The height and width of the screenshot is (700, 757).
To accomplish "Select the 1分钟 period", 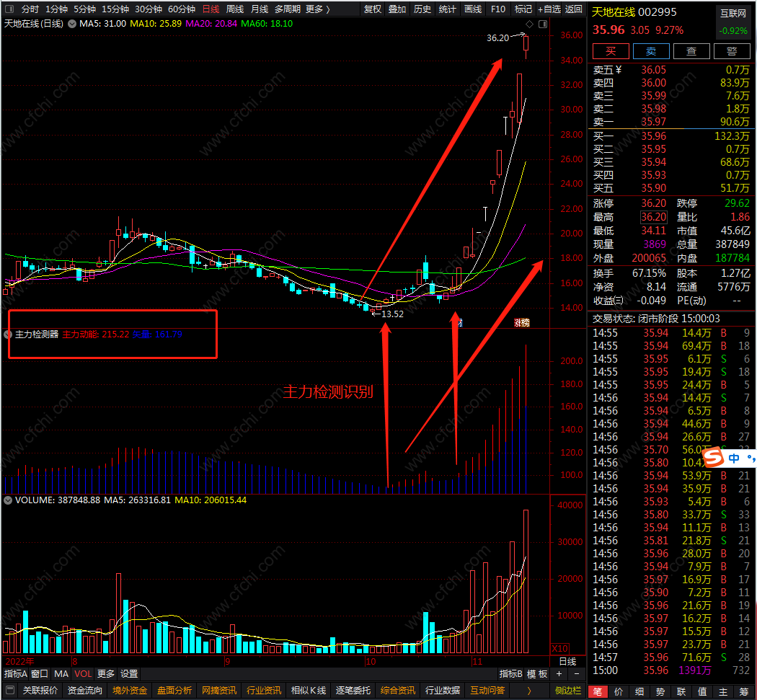I will point(56,9).
